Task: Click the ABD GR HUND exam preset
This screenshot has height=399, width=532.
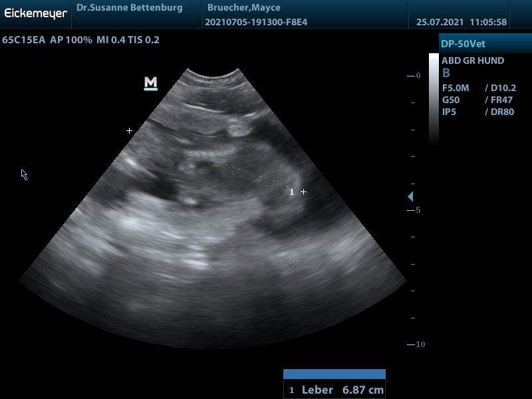Action: tap(473, 61)
